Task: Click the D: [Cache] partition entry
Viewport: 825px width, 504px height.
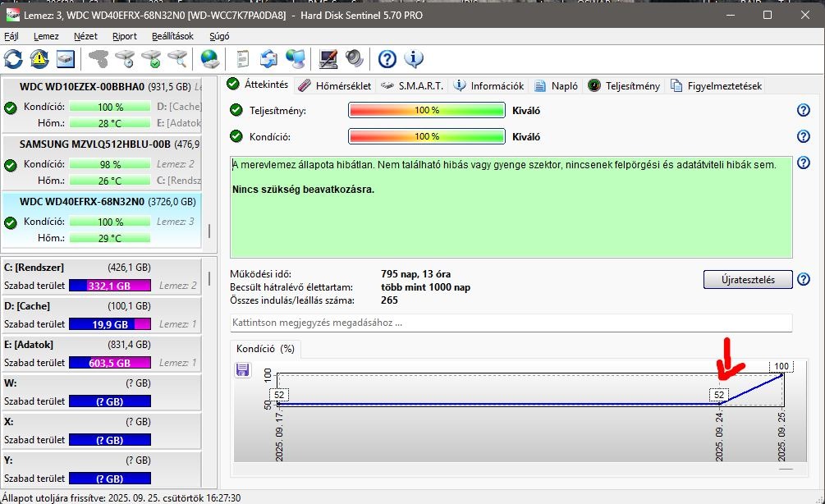Action: pos(101,315)
